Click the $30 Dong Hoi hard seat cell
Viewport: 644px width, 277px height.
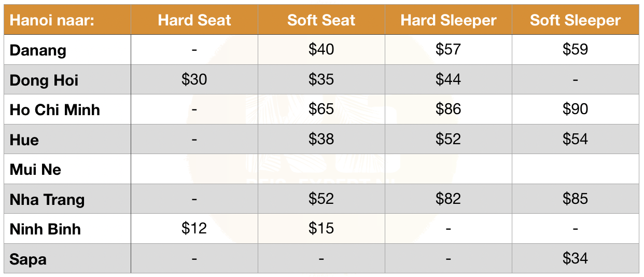[194, 79]
